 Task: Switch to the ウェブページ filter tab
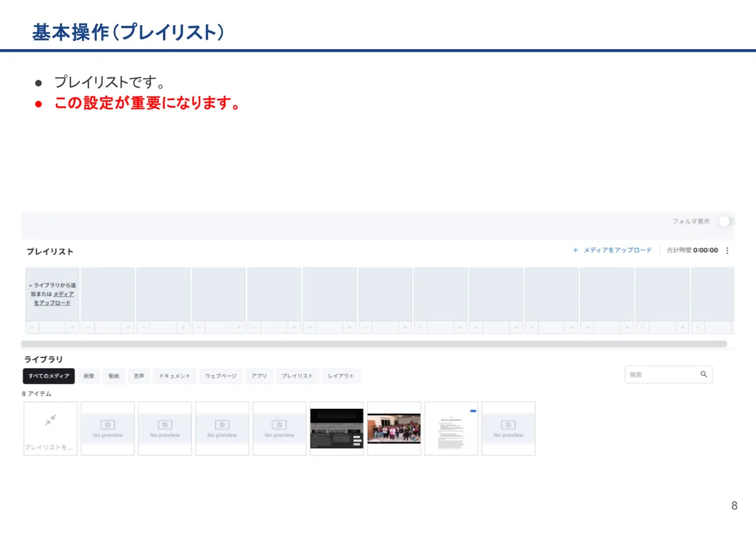click(x=220, y=376)
